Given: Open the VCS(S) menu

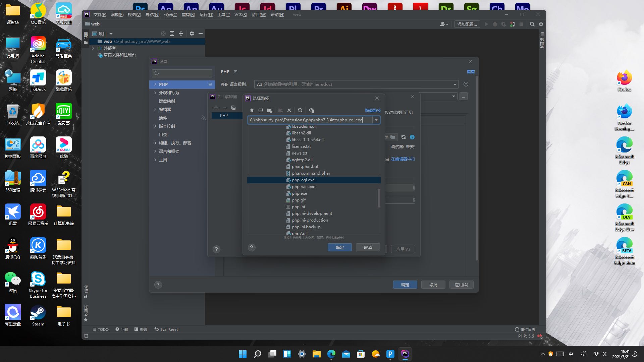Looking at the screenshot, I should click(x=240, y=15).
